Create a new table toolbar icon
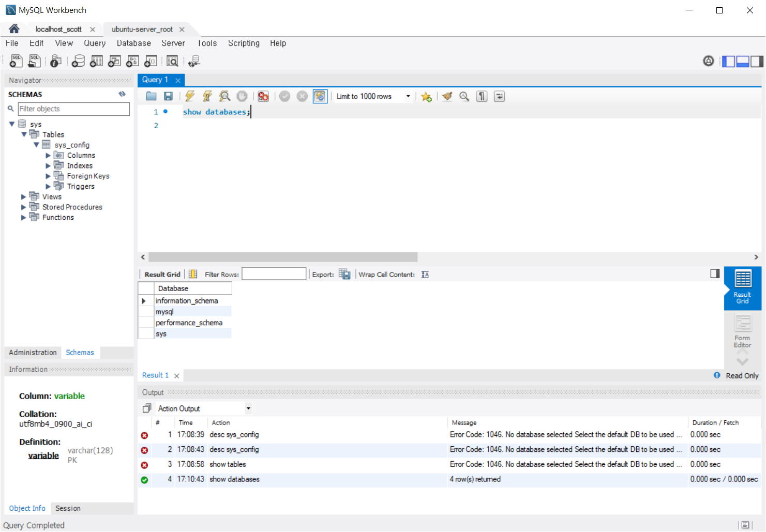 pyautogui.click(x=96, y=61)
